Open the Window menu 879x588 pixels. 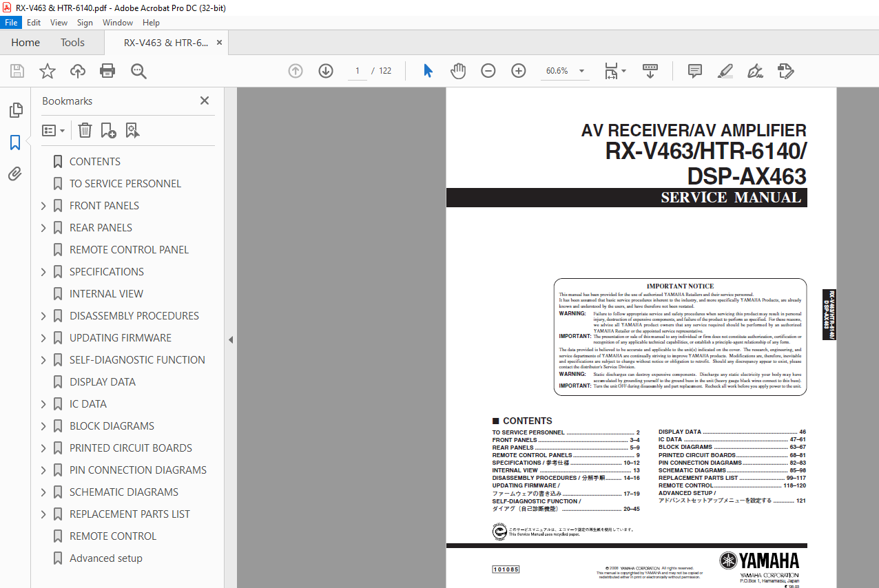coord(118,23)
